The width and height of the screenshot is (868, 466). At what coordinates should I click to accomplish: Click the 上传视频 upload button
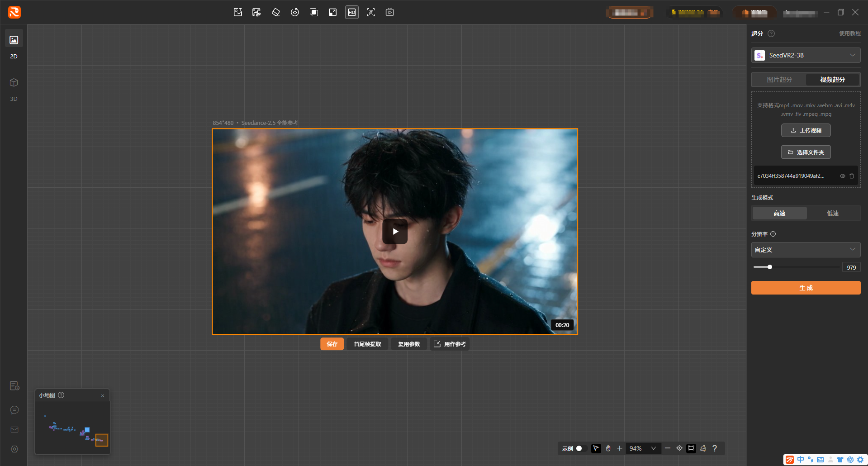click(806, 130)
